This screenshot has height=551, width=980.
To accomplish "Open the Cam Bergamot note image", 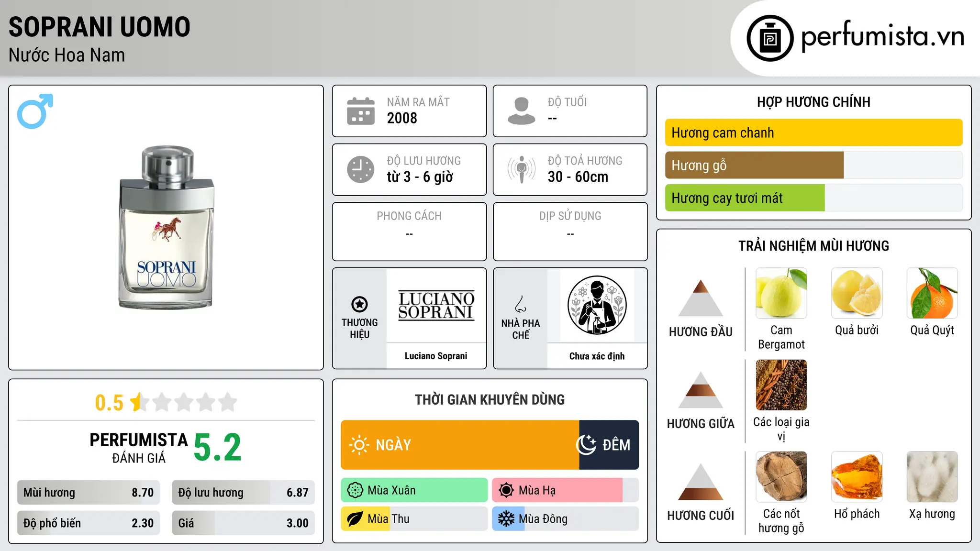I will tap(781, 293).
